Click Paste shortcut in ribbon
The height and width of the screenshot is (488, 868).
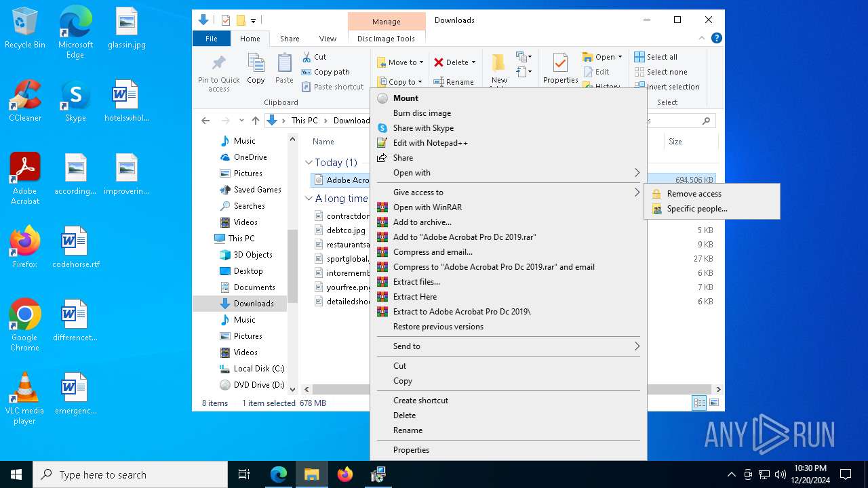click(333, 87)
